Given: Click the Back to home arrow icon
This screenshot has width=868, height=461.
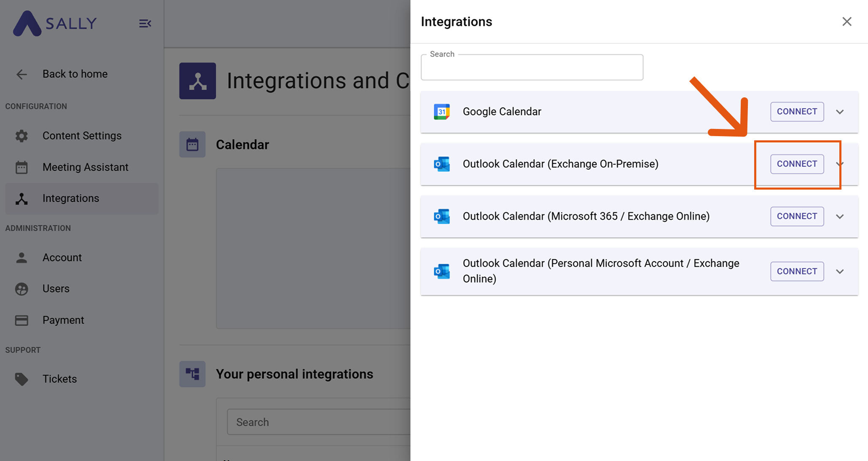Looking at the screenshot, I should point(21,74).
